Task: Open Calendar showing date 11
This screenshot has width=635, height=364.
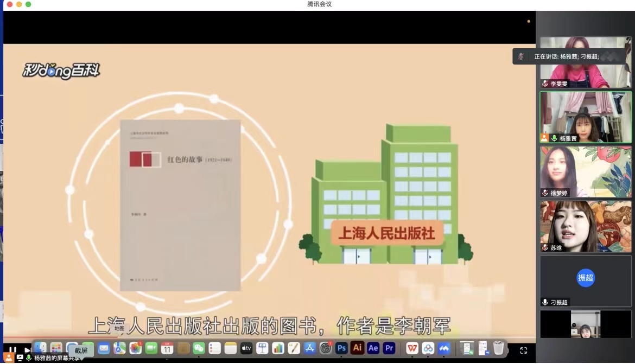Action: coord(167,348)
